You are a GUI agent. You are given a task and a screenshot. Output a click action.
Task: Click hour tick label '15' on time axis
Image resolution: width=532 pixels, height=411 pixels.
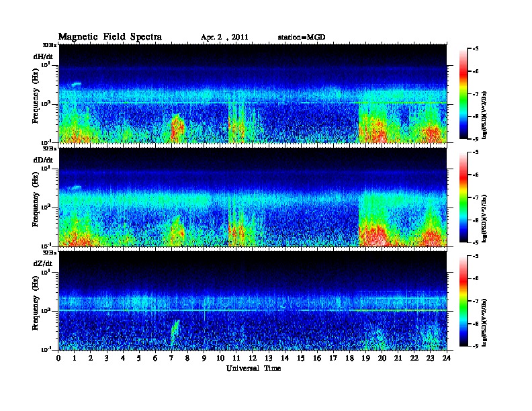pyautogui.click(x=301, y=358)
